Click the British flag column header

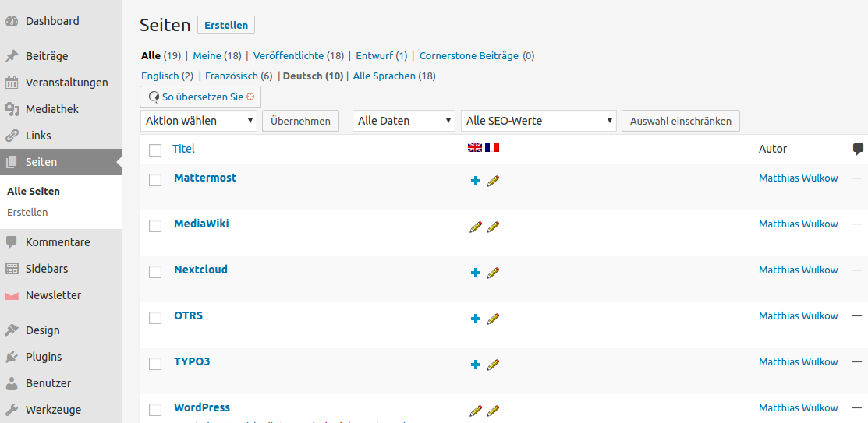tap(474, 147)
